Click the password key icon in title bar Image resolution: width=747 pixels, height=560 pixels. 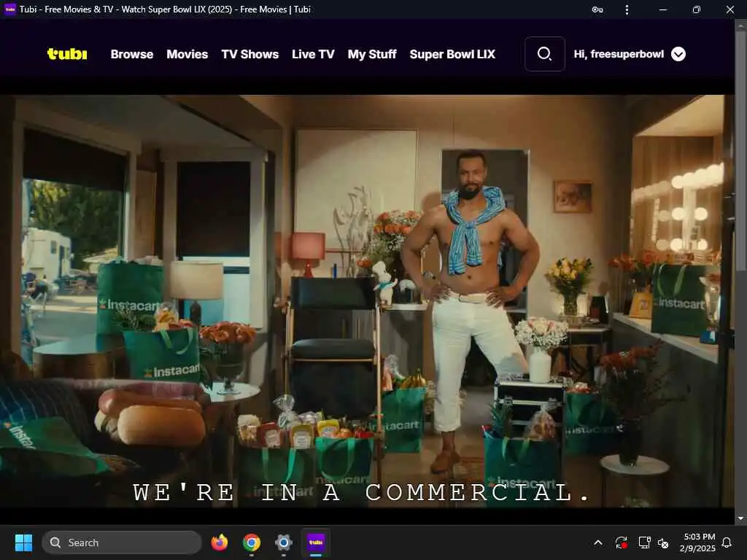pos(597,9)
